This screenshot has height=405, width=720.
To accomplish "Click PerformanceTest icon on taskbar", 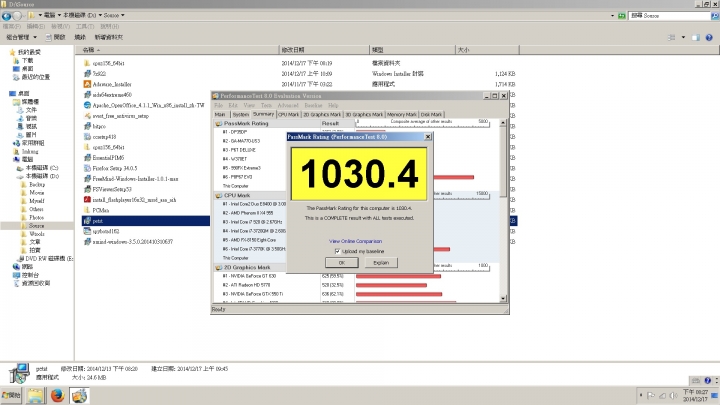I will tap(79, 395).
